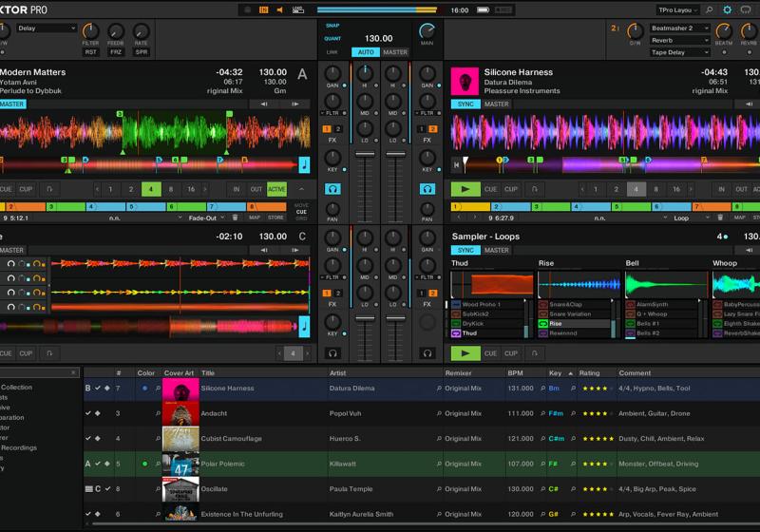The image size is (760, 532).
Task: Select loop size 8 on Deck A
Action: [x=171, y=189]
